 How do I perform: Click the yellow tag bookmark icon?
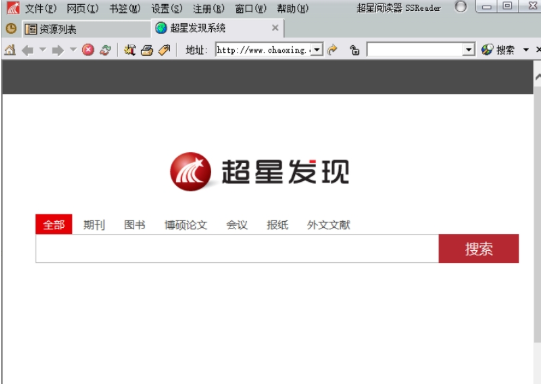click(164, 50)
